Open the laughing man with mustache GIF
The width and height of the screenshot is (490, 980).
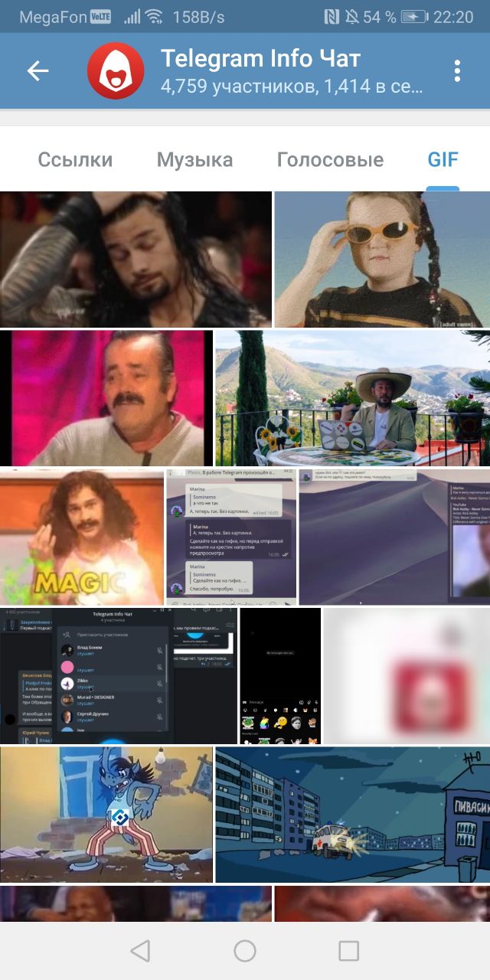[x=106, y=398]
